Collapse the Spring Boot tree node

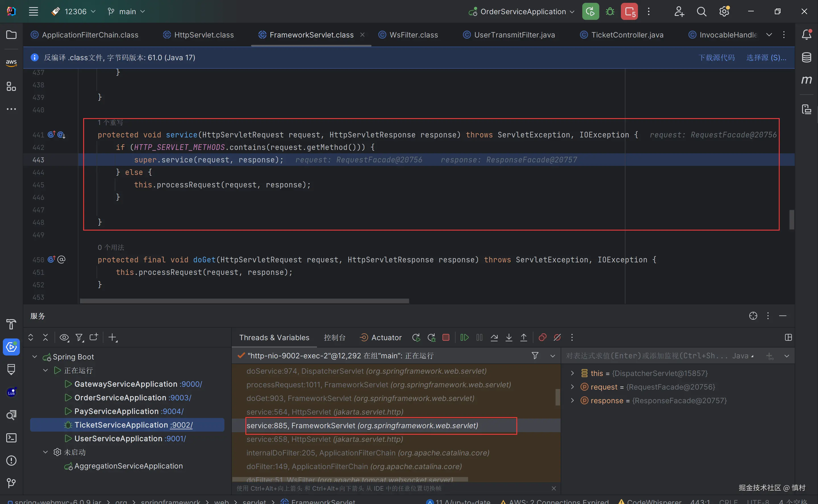tap(35, 357)
